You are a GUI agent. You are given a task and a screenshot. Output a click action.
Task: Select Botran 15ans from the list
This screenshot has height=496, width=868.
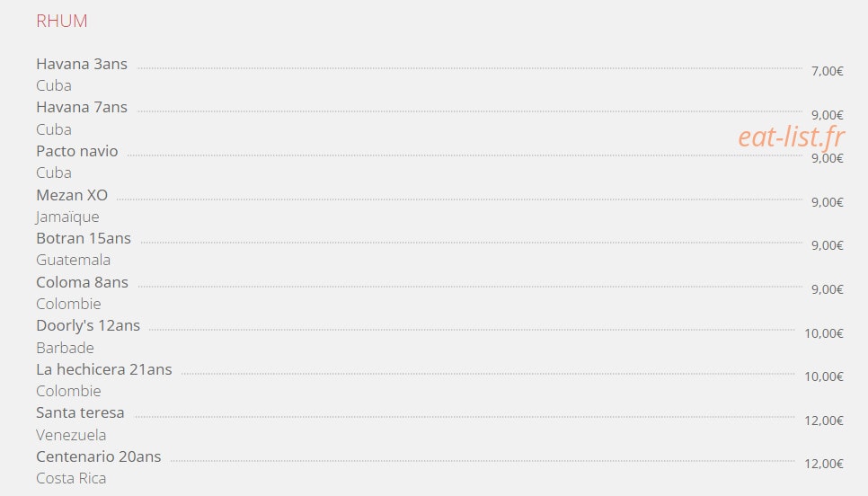pyautogui.click(x=84, y=239)
